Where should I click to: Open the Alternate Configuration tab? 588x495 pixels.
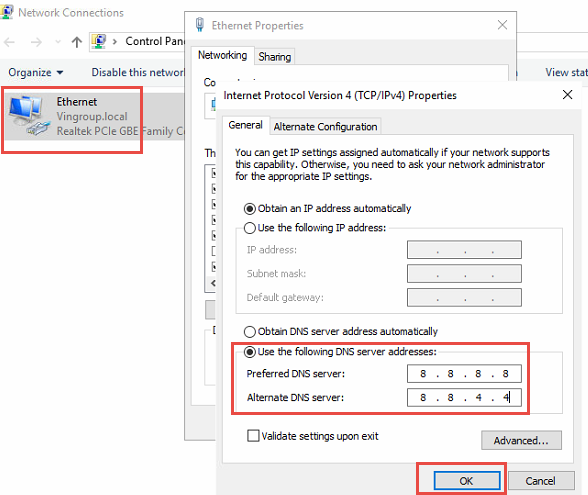click(325, 127)
